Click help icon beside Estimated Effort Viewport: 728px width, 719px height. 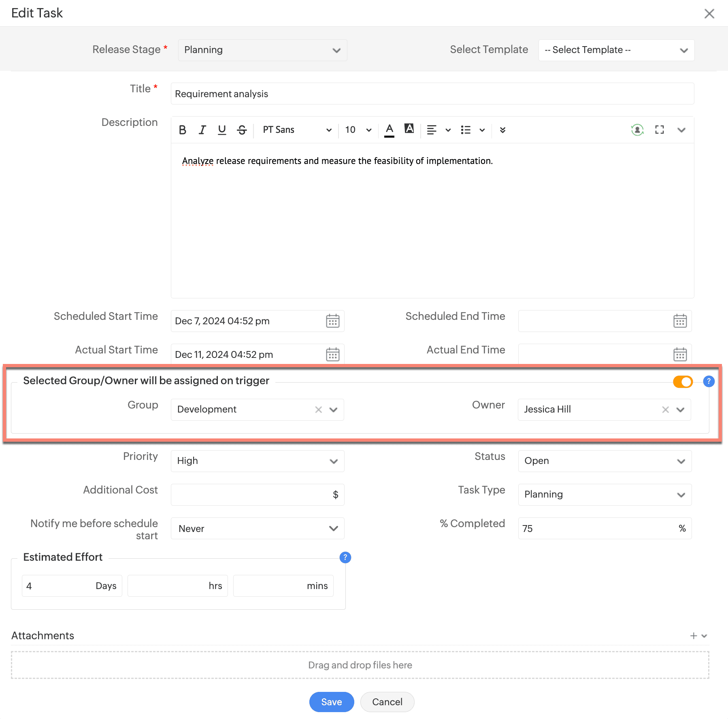345,557
